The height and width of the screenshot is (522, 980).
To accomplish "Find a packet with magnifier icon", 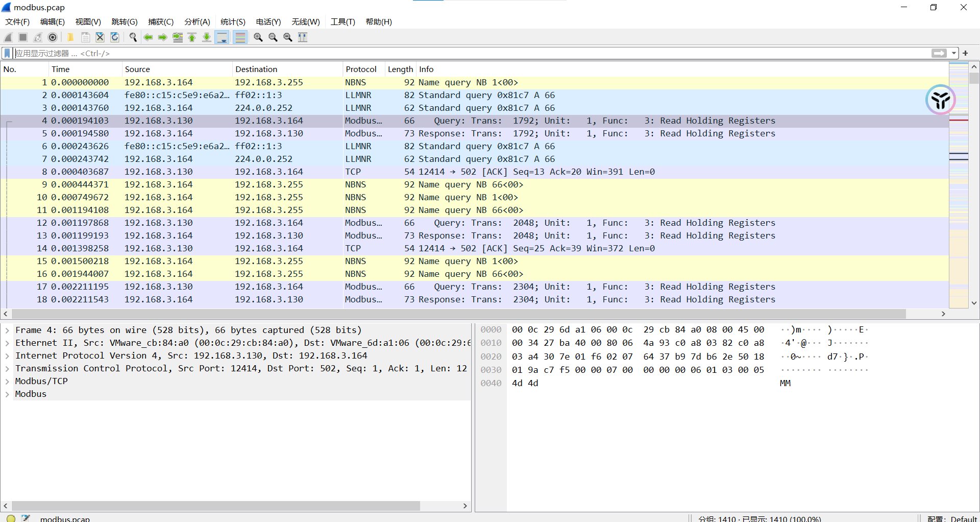I will (x=133, y=37).
